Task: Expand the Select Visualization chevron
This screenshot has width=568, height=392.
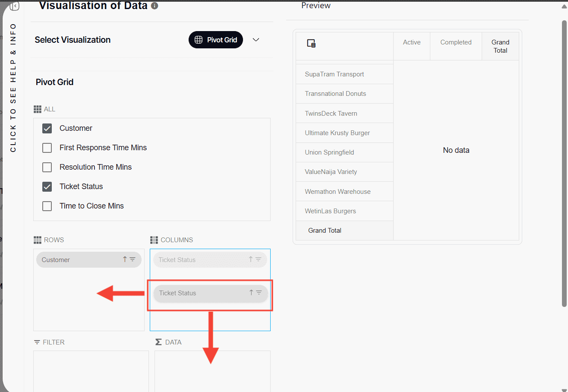Action: 256,40
